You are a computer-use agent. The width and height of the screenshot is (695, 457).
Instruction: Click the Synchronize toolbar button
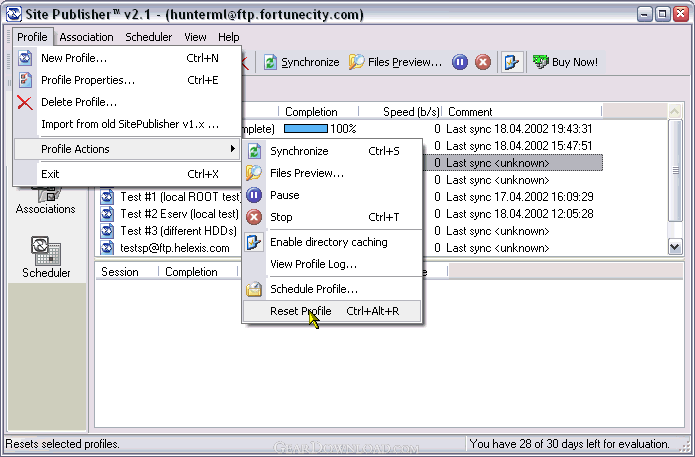tap(301, 62)
